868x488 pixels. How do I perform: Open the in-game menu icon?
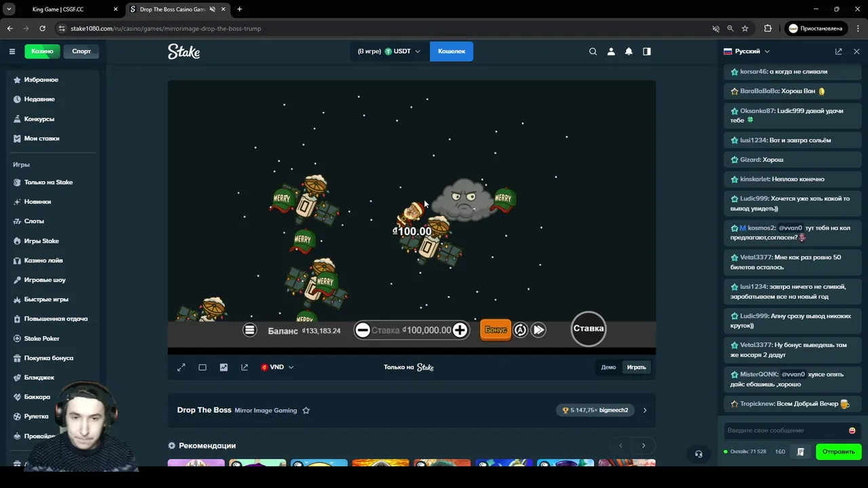(250, 330)
